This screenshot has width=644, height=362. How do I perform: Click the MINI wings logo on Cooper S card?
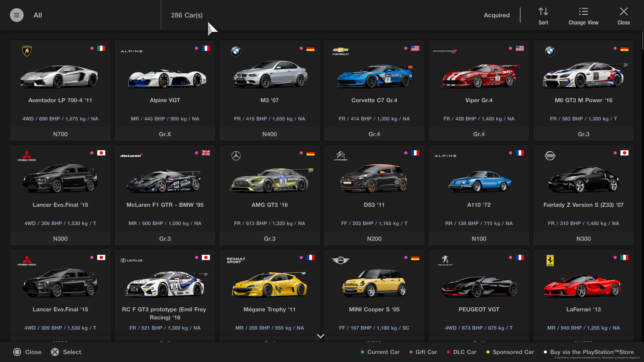click(x=340, y=260)
